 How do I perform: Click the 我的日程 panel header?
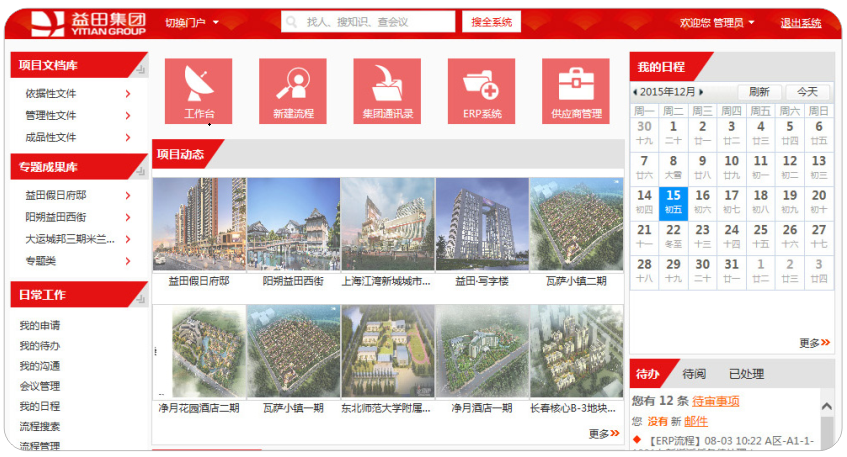pos(661,67)
